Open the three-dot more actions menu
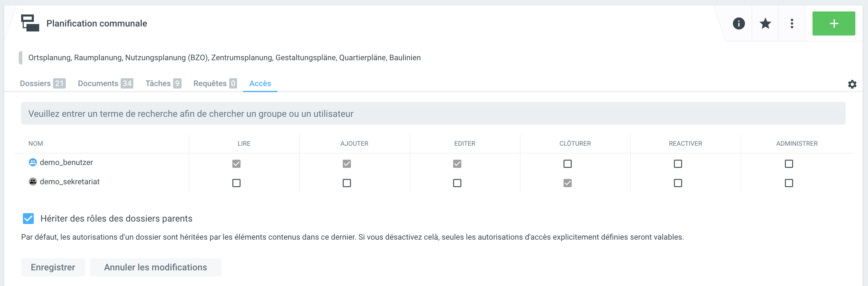868x286 pixels. [791, 23]
